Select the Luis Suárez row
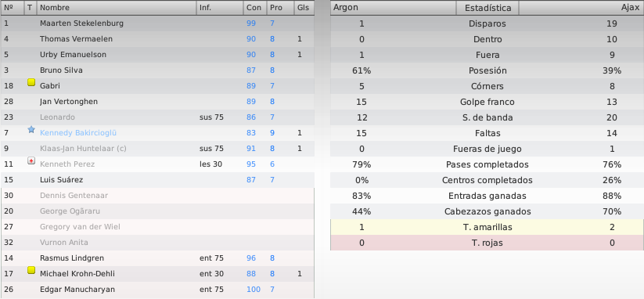 pyautogui.click(x=157, y=179)
